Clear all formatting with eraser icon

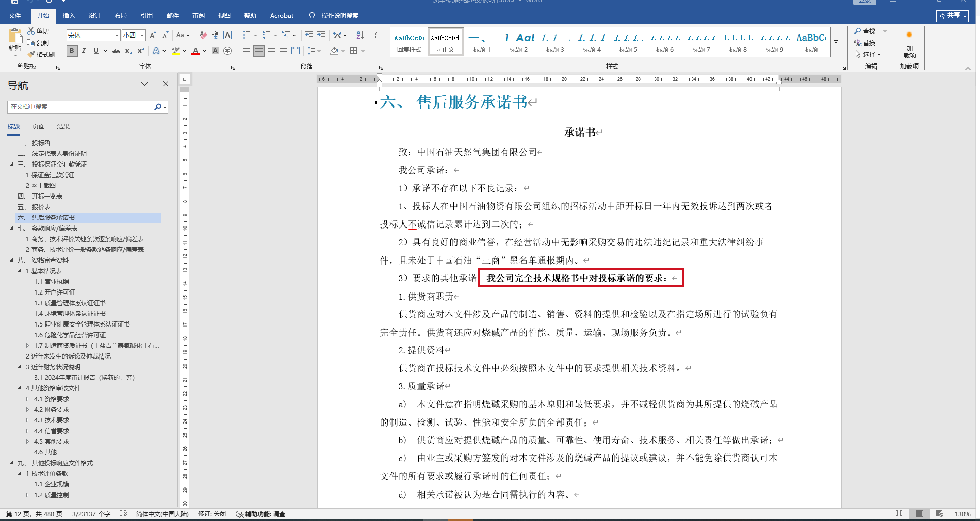tap(203, 35)
